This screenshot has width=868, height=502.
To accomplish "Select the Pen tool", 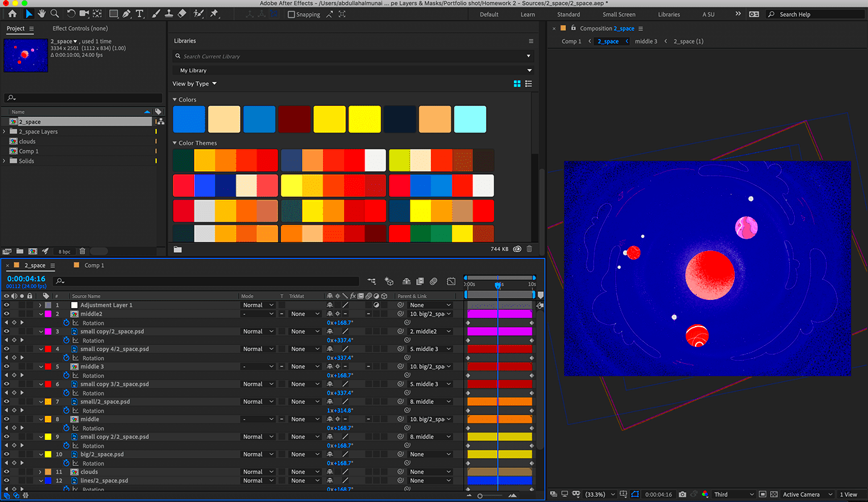I will [x=126, y=14].
